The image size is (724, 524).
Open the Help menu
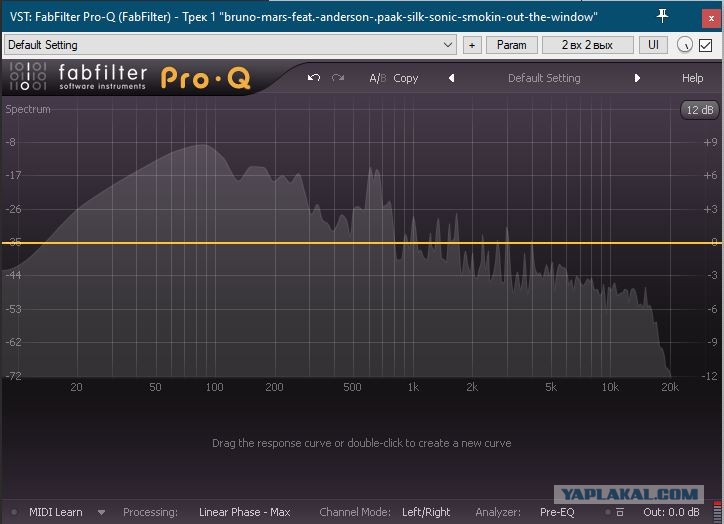click(x=692, y=78)
